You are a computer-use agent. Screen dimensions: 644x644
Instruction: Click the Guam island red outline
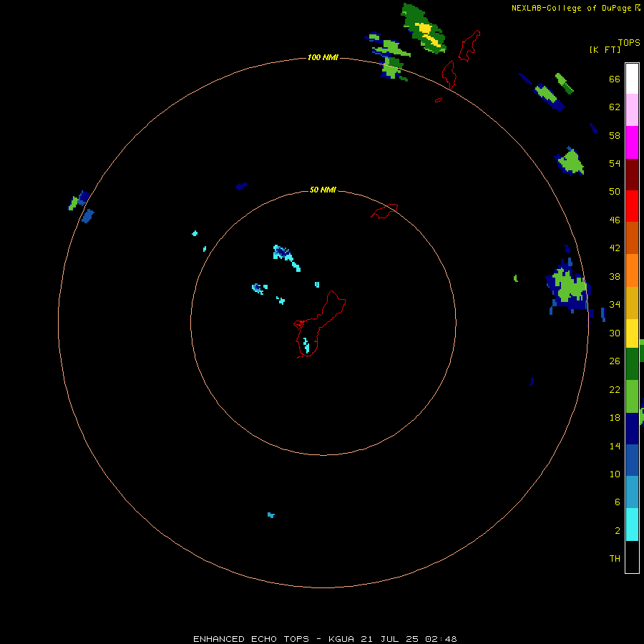[x=320, y=324]
